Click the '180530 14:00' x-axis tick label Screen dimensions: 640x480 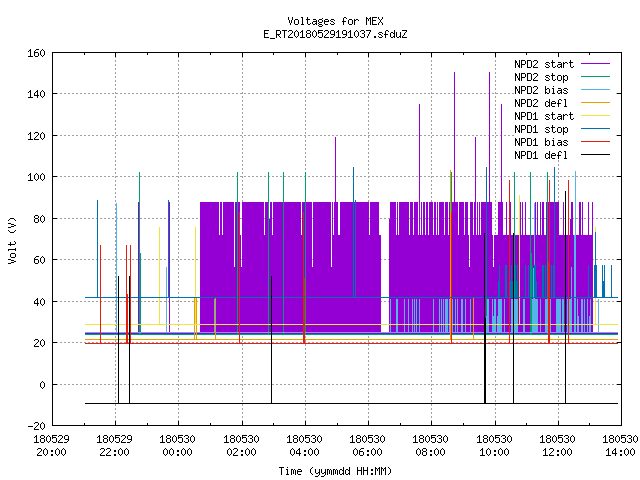pos(620,446)
